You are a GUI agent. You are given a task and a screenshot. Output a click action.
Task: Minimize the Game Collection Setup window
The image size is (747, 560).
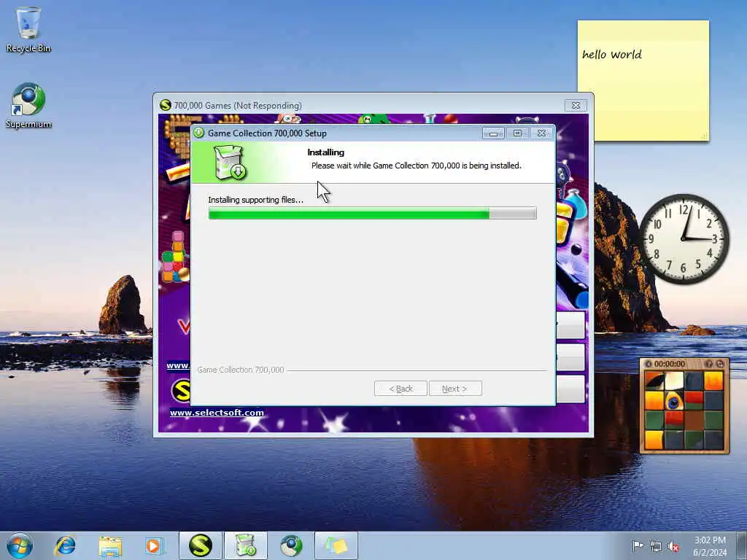tap(493, 133)
